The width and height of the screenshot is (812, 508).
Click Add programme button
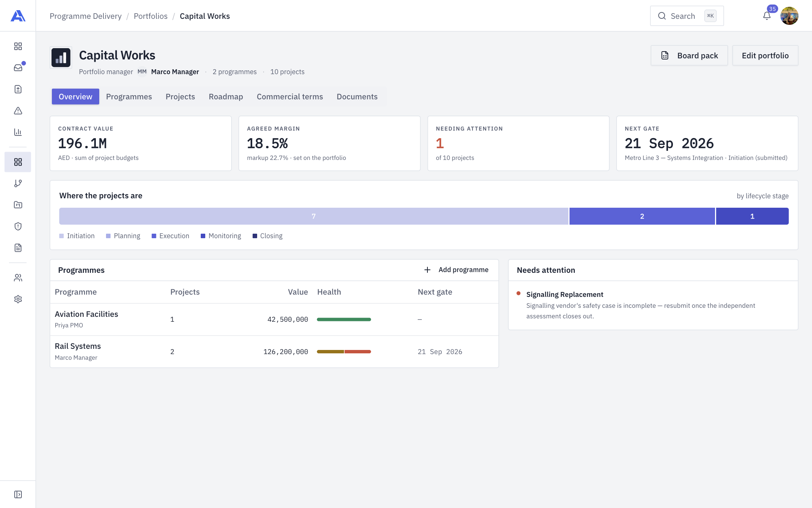tap(456, 270)
